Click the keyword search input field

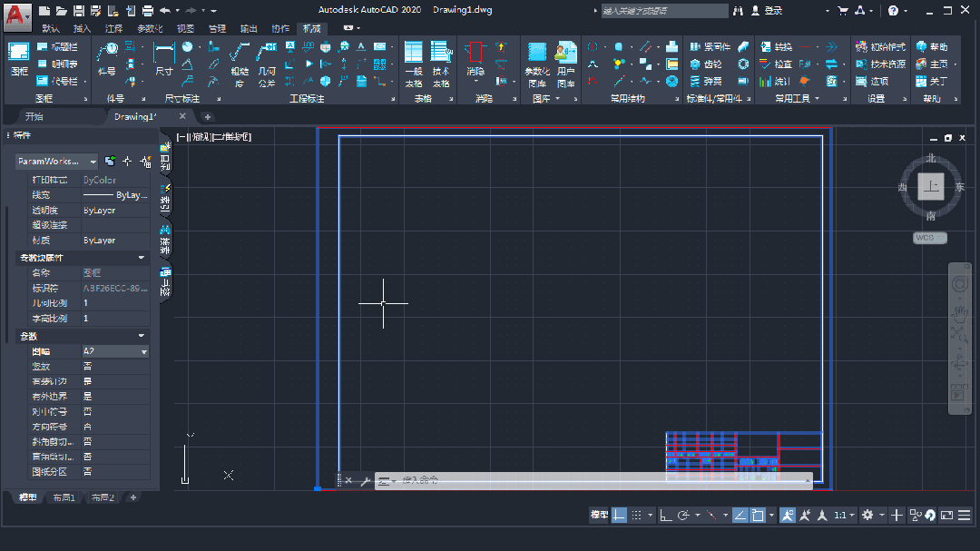pyautogui.click(x=664, y=11)
